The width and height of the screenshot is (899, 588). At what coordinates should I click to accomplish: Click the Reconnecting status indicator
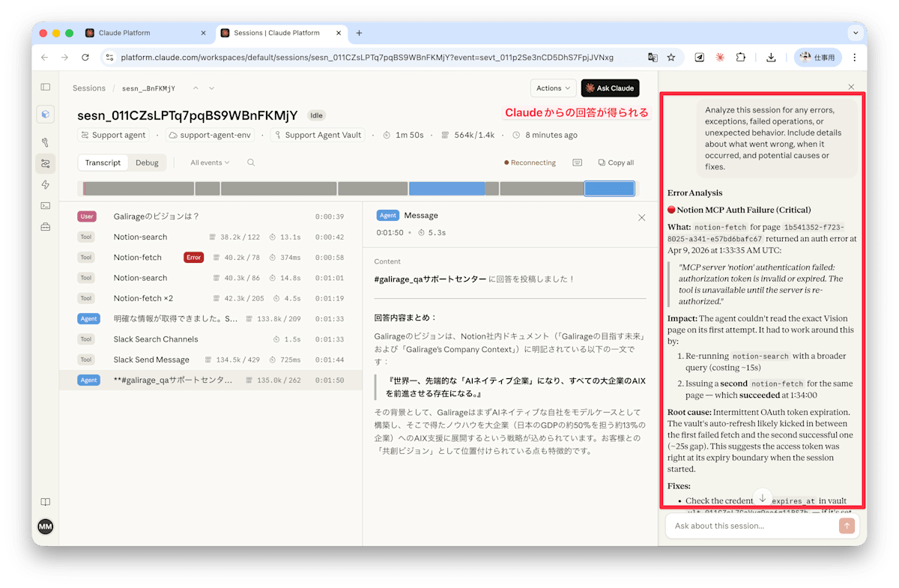(x=530, y=163)
